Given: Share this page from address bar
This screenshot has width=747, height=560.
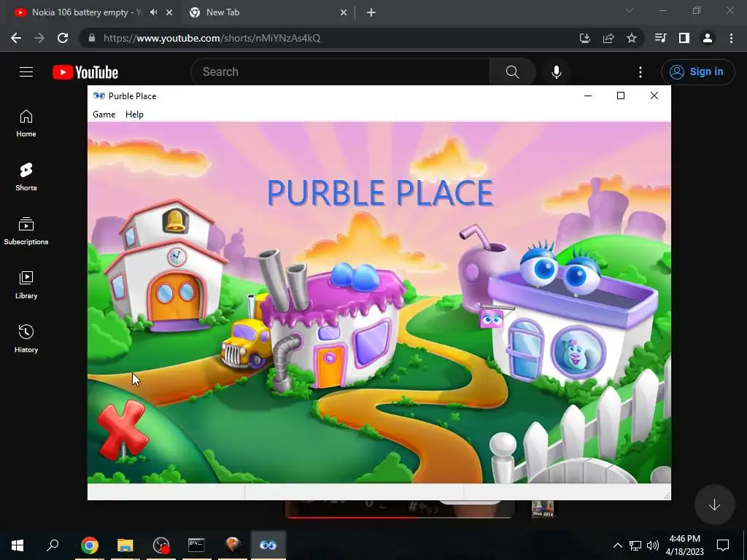Looking at the screenshot, I should 608,38.
